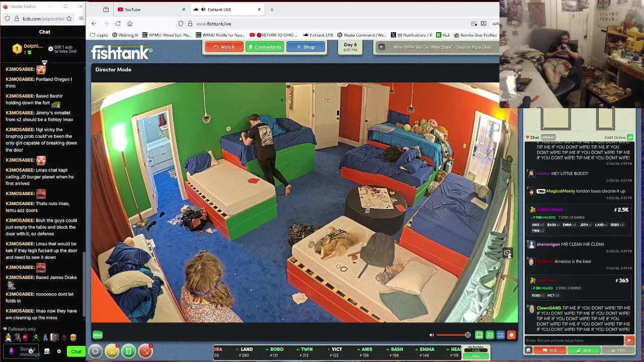Click the announcement banner back arrow
Image resolution: width=644 pixels, height=362 pixels.
(381, 47)
